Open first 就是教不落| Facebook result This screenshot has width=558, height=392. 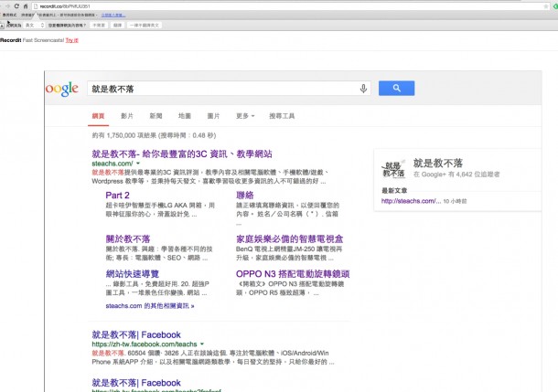pyautogui.click(x=136, y=334)
